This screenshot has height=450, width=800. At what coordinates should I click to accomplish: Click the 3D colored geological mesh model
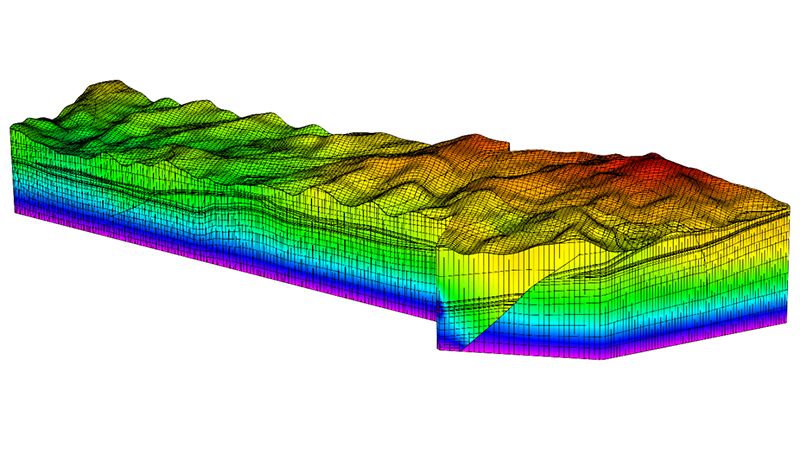pos(400,220)
